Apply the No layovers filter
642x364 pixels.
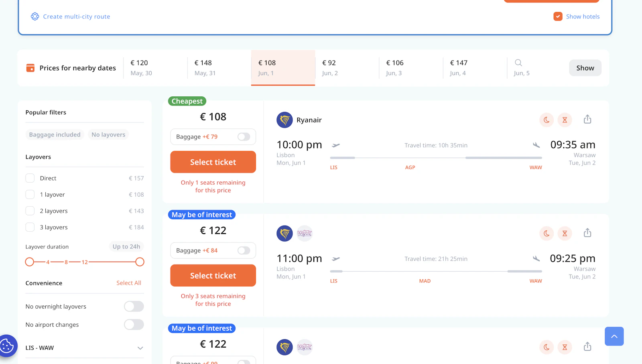tap(108, 135)
